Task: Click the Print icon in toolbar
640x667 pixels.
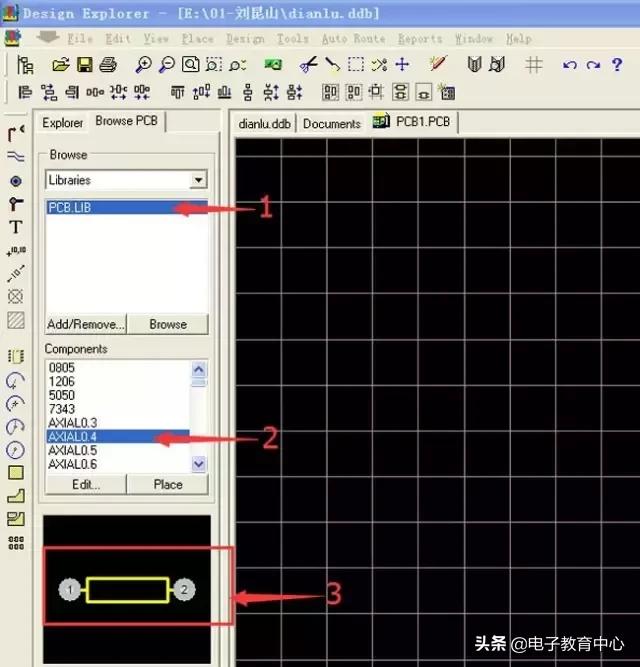Action: (x=108, y=65)
